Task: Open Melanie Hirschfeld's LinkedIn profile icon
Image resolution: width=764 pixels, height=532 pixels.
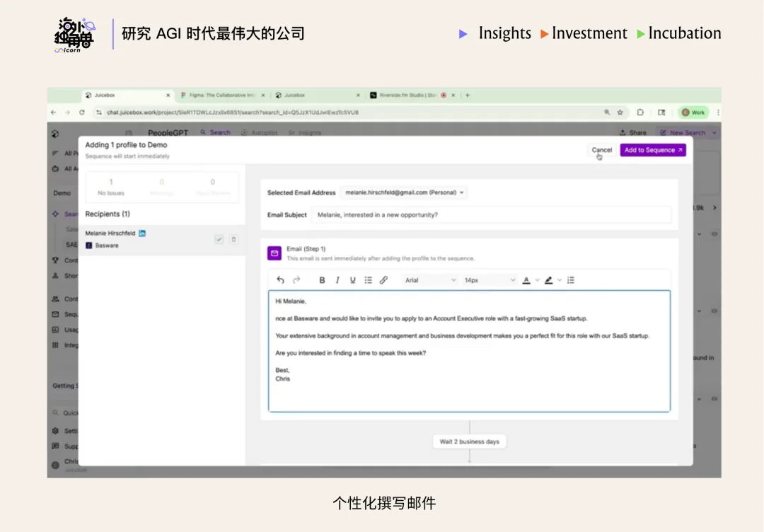Action: [142, 232]
